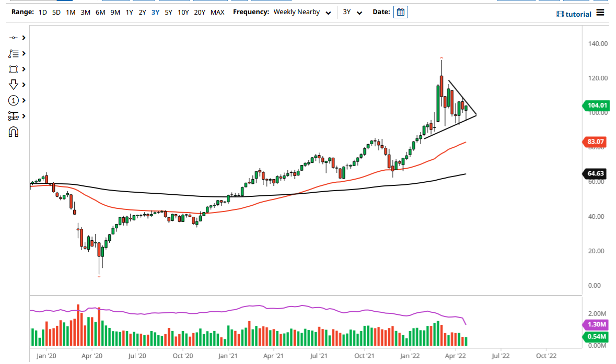Viewport: 616px width, 364px height.
Task: Select the circled number one tool icon
Action: [x=14, y=100]
